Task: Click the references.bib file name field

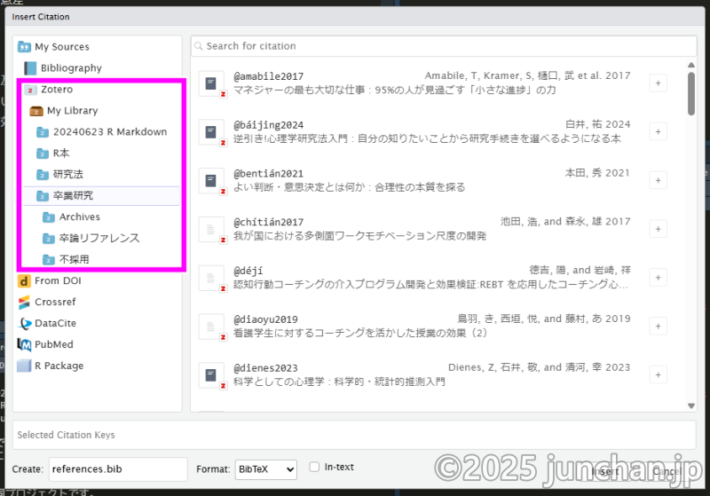Action: [x=118, y=469]
